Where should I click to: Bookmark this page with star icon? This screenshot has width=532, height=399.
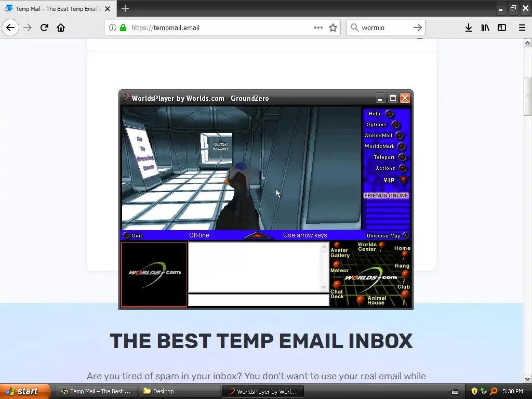pyautogui.click(x=333, y=28)
